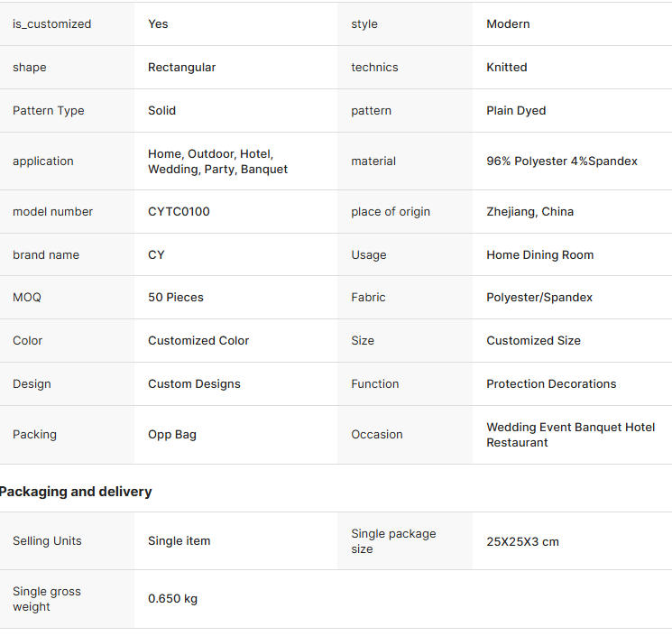Click the 'Rectangular' shape value
Image resolution: width=672 pixels, height=636 pixels.
tap(181, 68)
